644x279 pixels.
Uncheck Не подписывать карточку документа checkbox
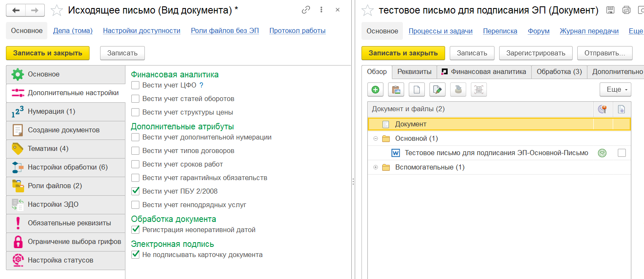click(136, 254)
